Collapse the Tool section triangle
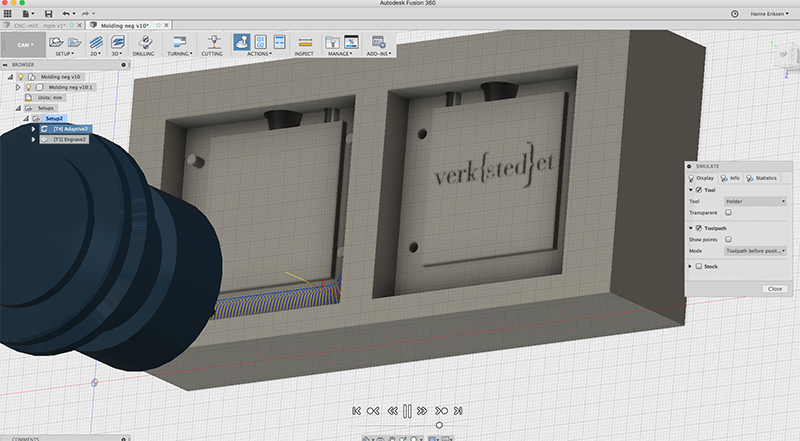The width and height of the screenshot is (800, 441). [x=691, y=190]
